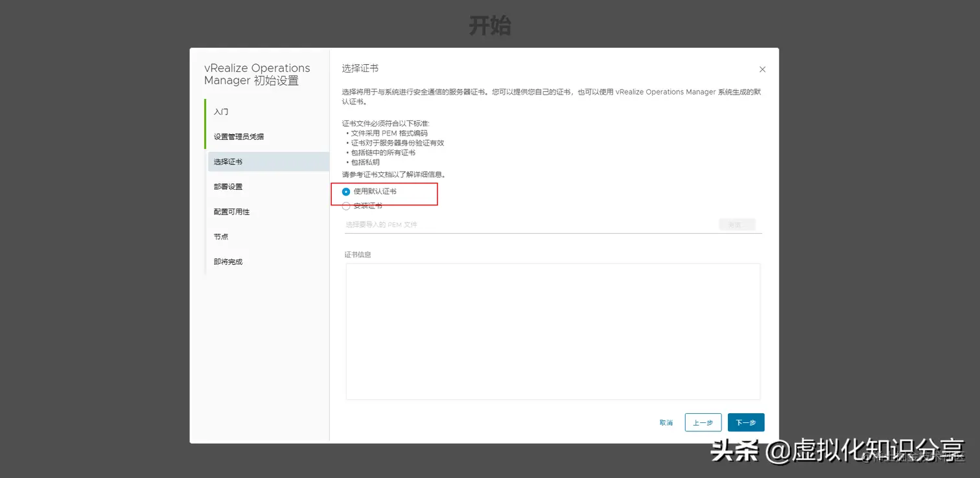Navigate to the 即将完成 step
Viewport: 980px width, 478px height.
229,261
